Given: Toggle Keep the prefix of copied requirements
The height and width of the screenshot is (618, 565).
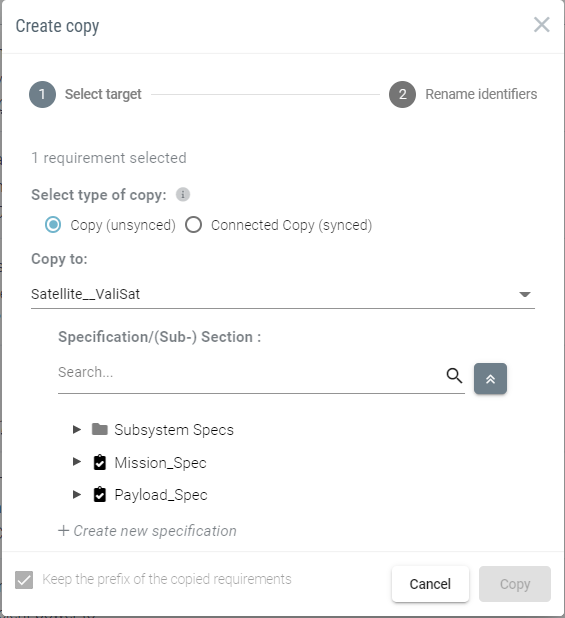Looking at the screenshot, I should (x=24, y=580).
